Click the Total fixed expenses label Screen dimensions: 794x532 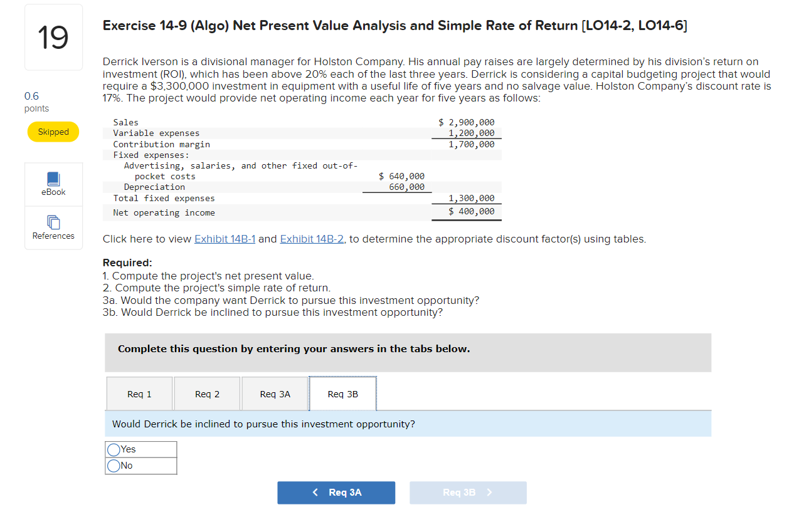point(164,198)
